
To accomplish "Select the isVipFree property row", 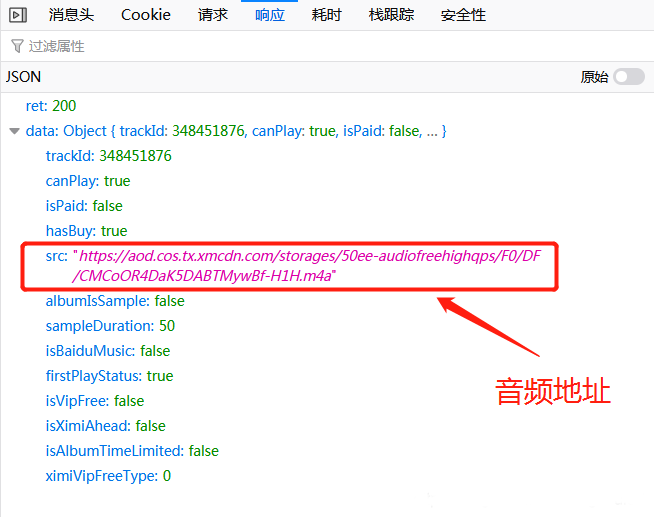I will tap(95, 401).
